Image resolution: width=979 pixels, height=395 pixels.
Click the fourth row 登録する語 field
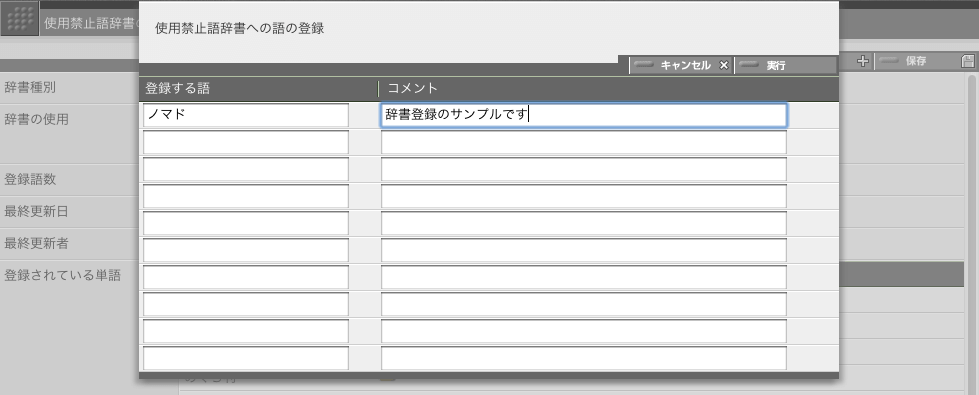pyautogui.click(x=246, y=196)
